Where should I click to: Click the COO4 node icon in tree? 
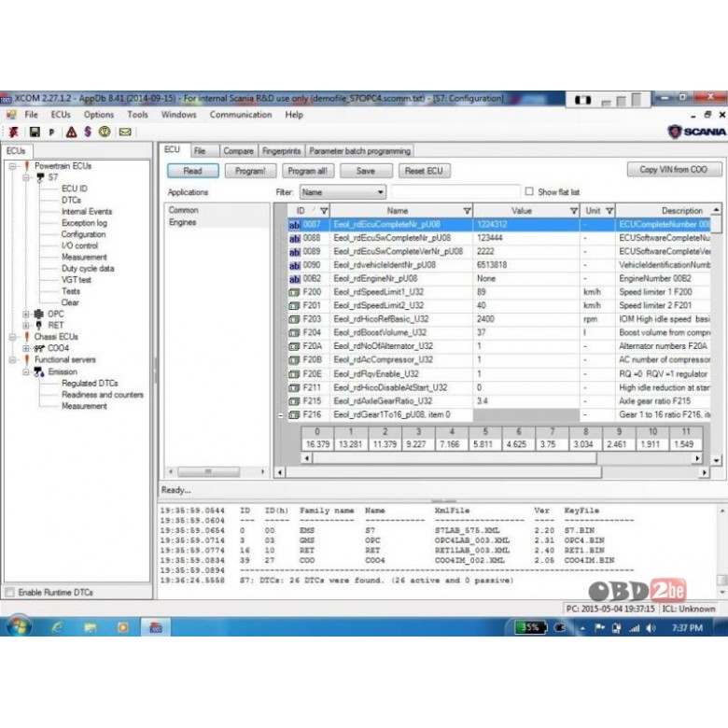click(39, 348)
